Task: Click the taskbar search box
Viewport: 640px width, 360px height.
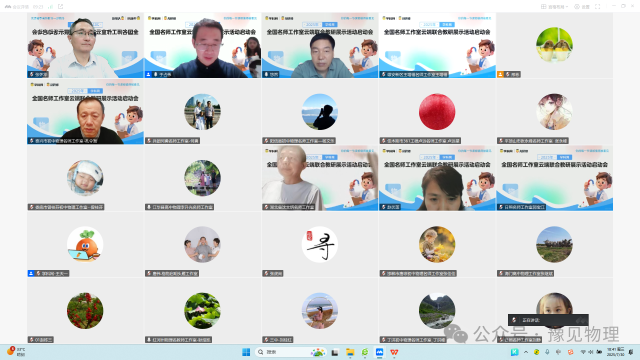Action: click(291, 352)
